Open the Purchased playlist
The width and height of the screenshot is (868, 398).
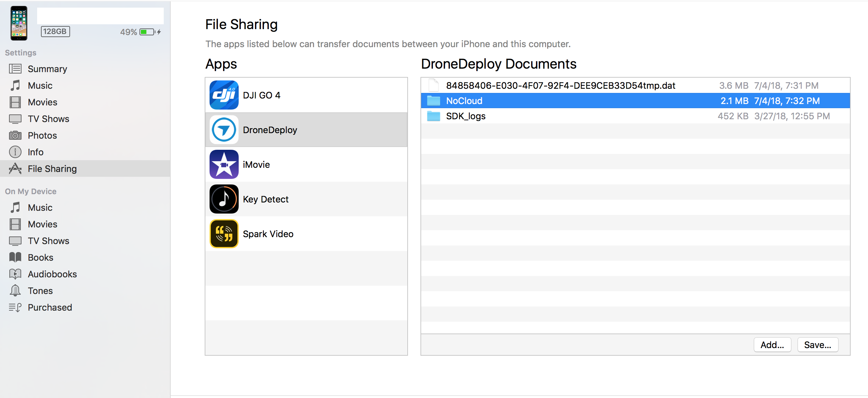pos(50,308)
